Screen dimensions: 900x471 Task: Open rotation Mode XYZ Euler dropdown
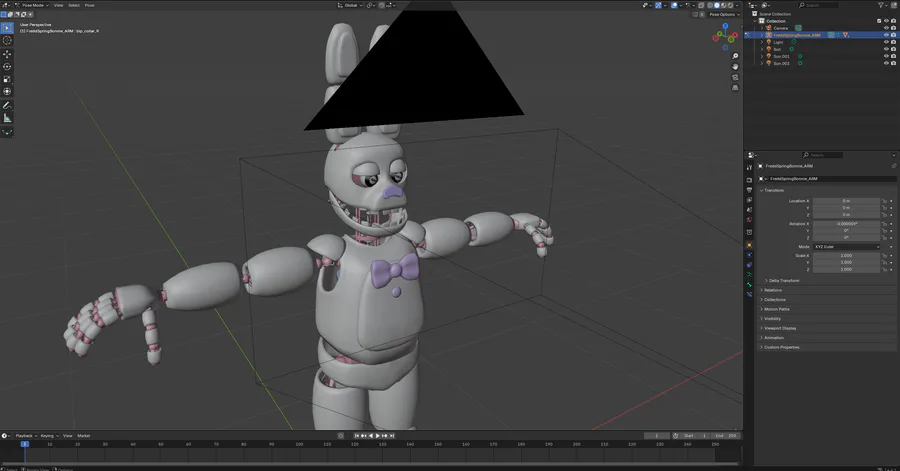click(x=846, y=247)
